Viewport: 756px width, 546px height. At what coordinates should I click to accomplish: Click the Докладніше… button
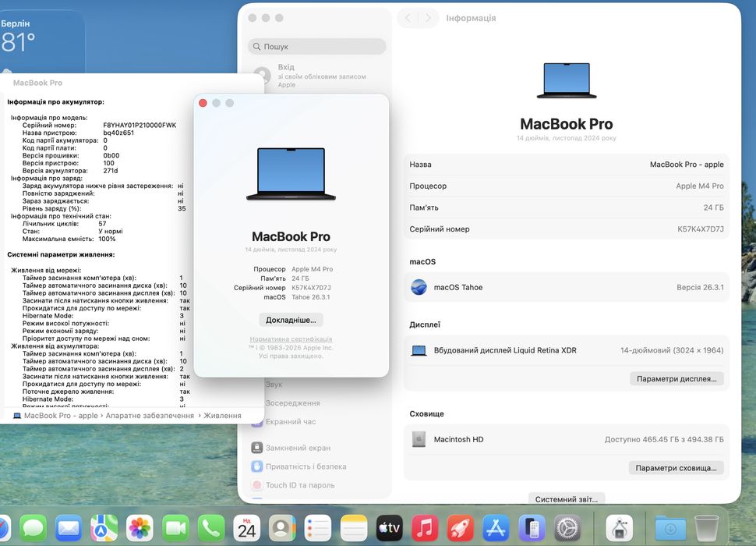(x=291, y=320)
